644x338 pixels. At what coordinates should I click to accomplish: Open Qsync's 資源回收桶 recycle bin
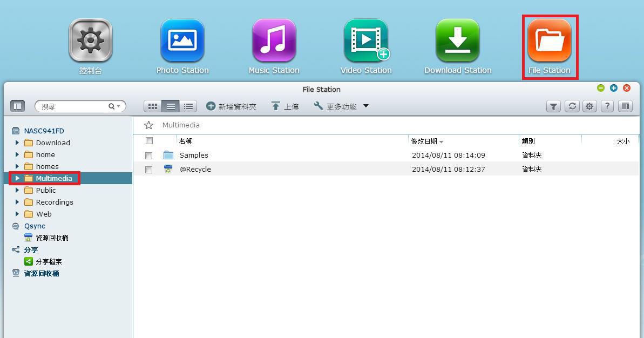tap(52, 238)
